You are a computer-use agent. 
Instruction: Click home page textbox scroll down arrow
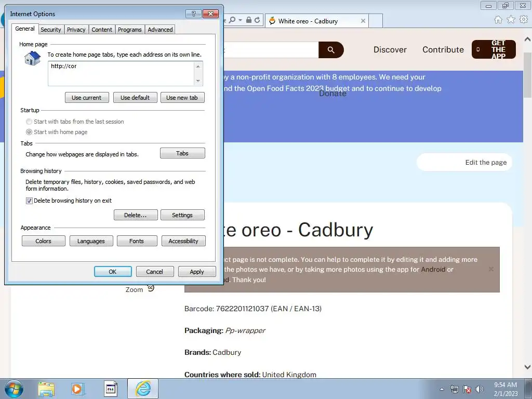click(198, 81)
